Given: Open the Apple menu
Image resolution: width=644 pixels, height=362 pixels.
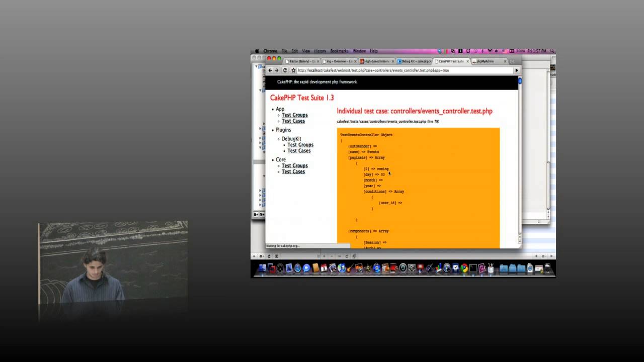Looking at the screenshot, I should (257, 51).
